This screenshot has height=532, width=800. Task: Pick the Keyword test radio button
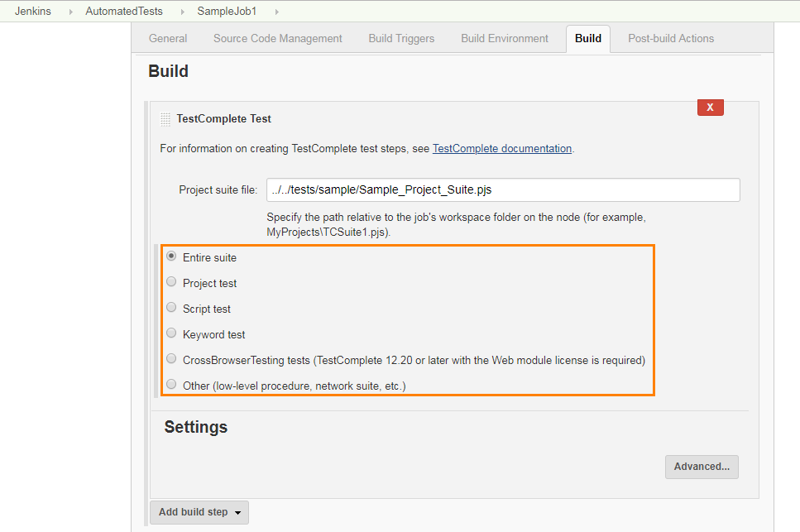171,333
